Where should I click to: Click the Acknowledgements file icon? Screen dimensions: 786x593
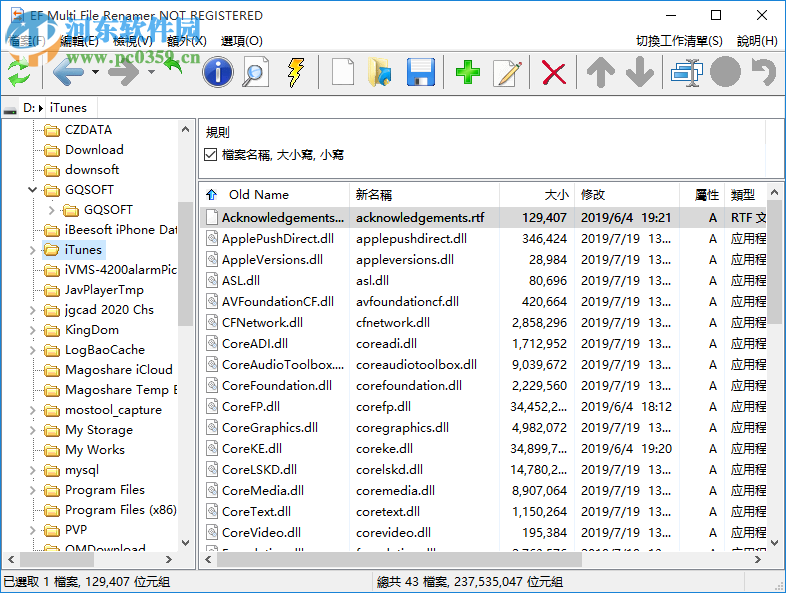tap(212, 218)
